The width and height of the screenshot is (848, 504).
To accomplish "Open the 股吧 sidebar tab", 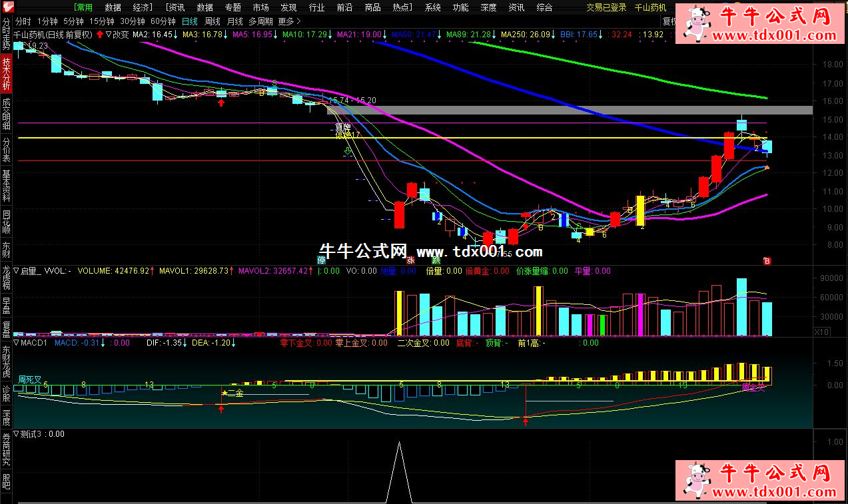I will pyautogui.click(x=7, y=481).
